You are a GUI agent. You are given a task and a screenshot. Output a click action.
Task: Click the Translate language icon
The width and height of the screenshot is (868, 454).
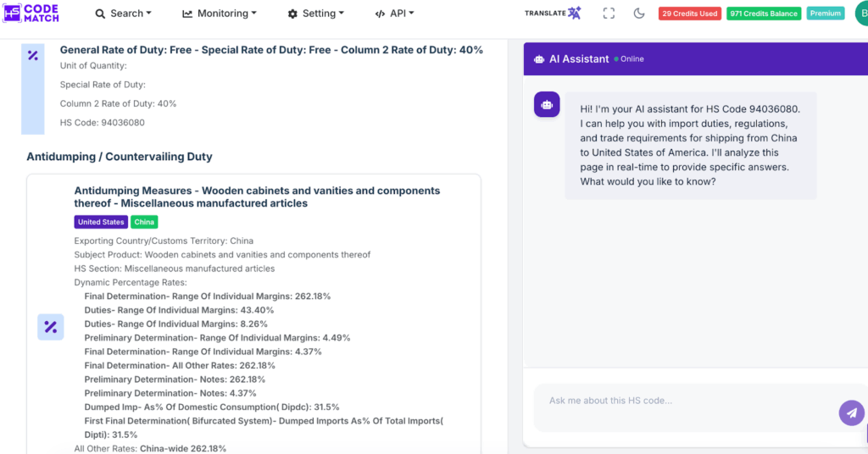point(553,14)
